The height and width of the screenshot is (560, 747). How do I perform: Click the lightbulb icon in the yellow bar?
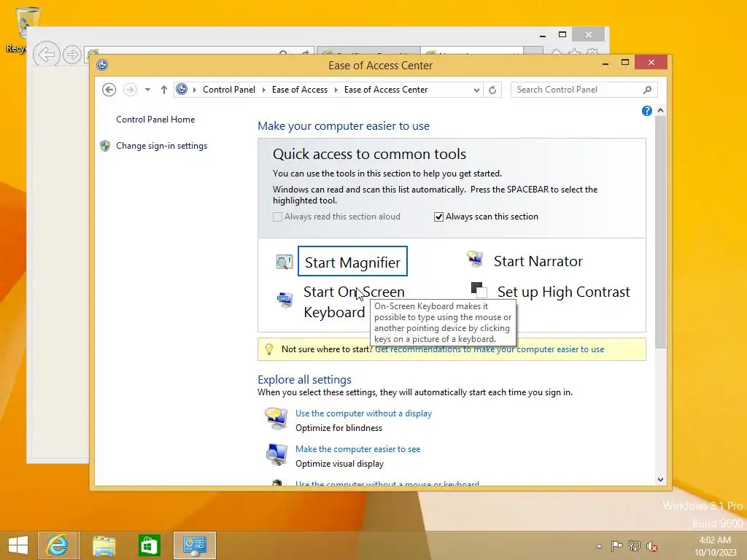point(268,349)
